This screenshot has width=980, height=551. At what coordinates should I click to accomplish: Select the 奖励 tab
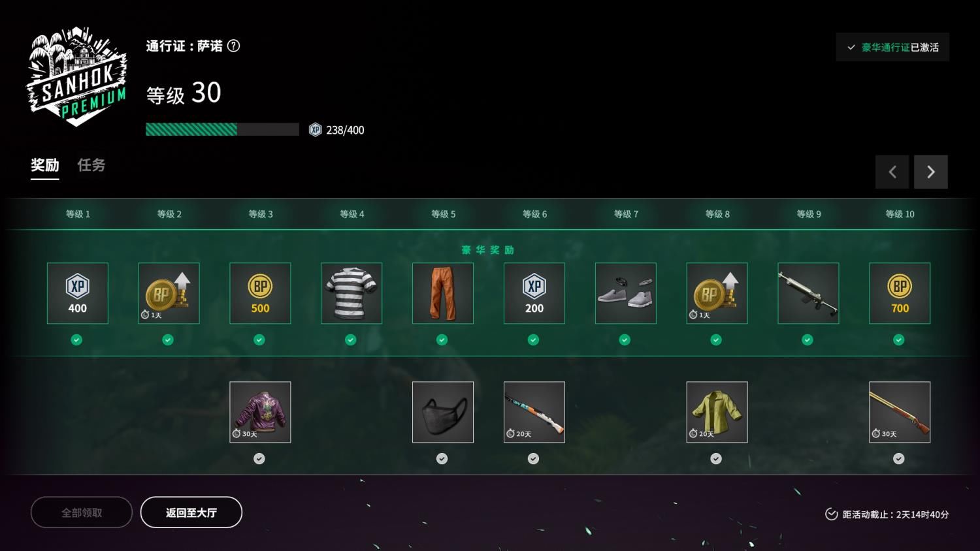point(45,165)
